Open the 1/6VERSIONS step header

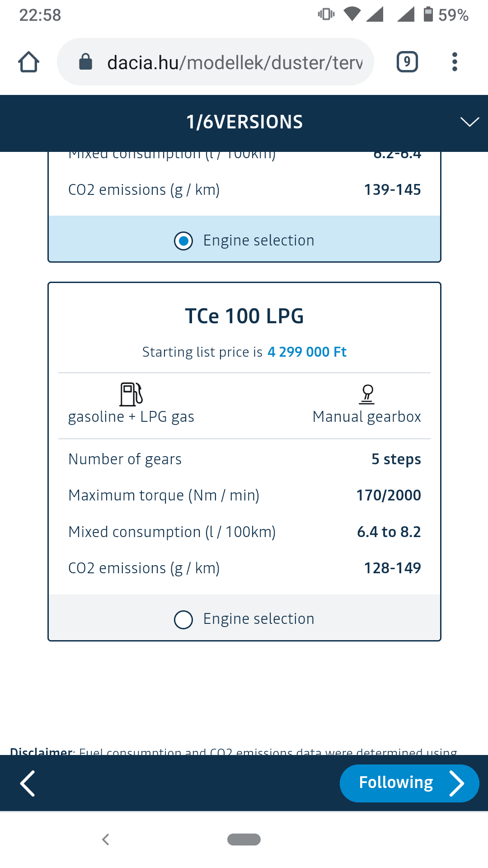click(244, 122)
